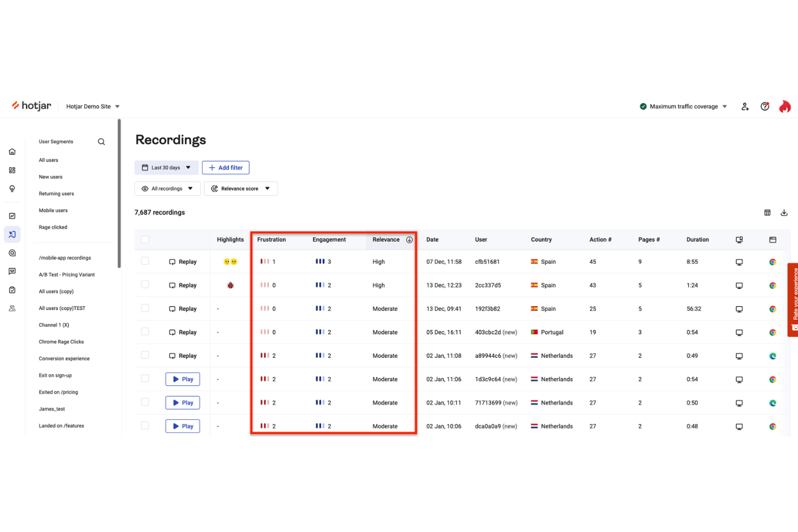
Task: Replay the recording for user cfb51681
Action: pos(183,262)
